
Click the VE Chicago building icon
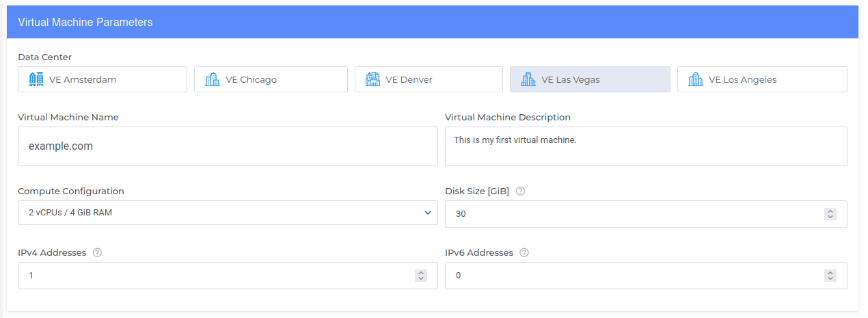pos(213,79)
